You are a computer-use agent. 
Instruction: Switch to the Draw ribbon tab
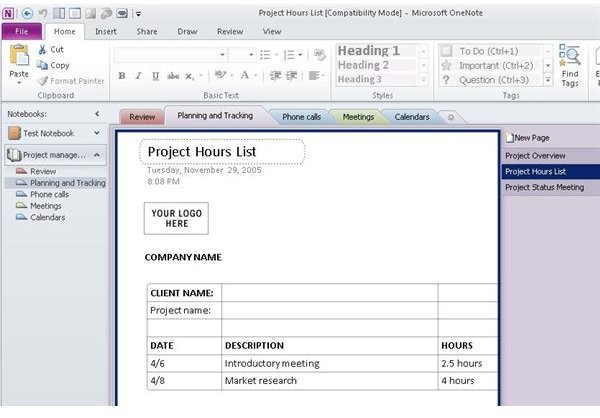tap(187, 31)
